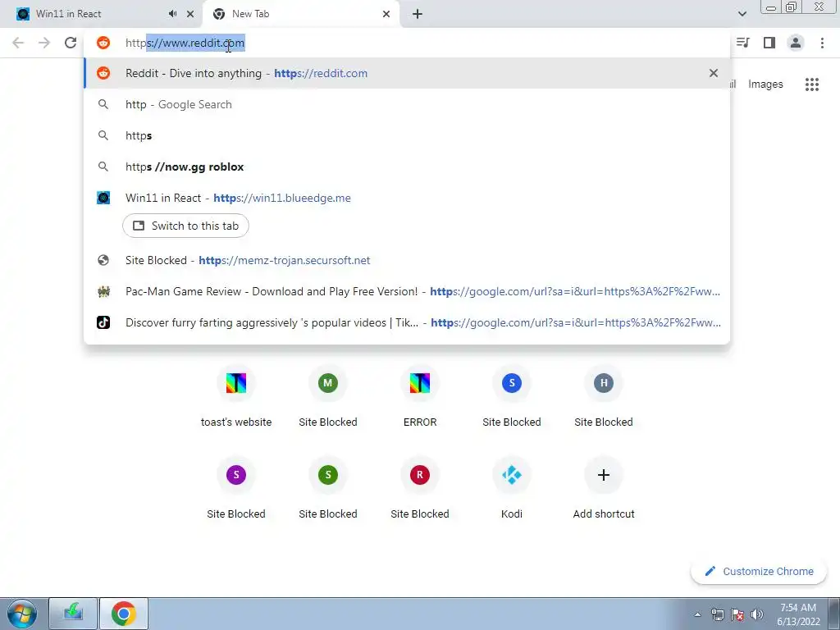
Task: Open the Images link
Action: click(x=765, y=84)
